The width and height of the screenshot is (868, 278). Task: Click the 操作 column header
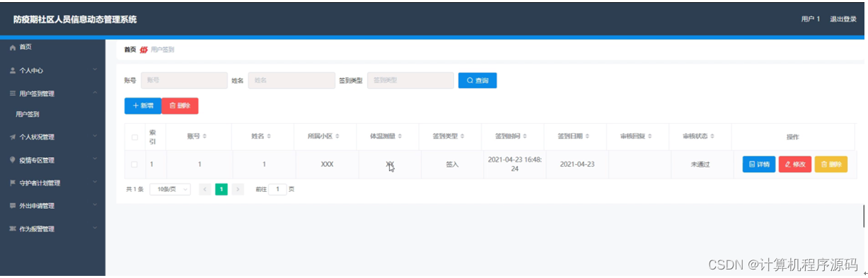coord(792,137)
